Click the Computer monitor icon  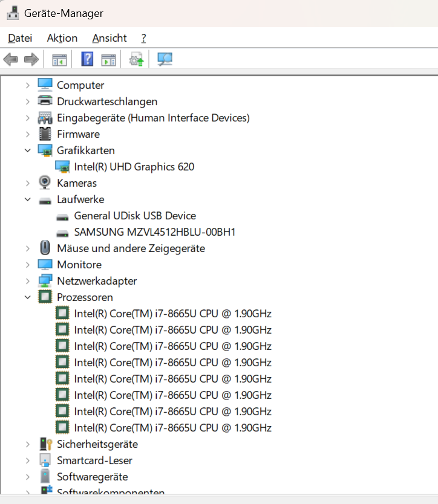tap(45, 85)
